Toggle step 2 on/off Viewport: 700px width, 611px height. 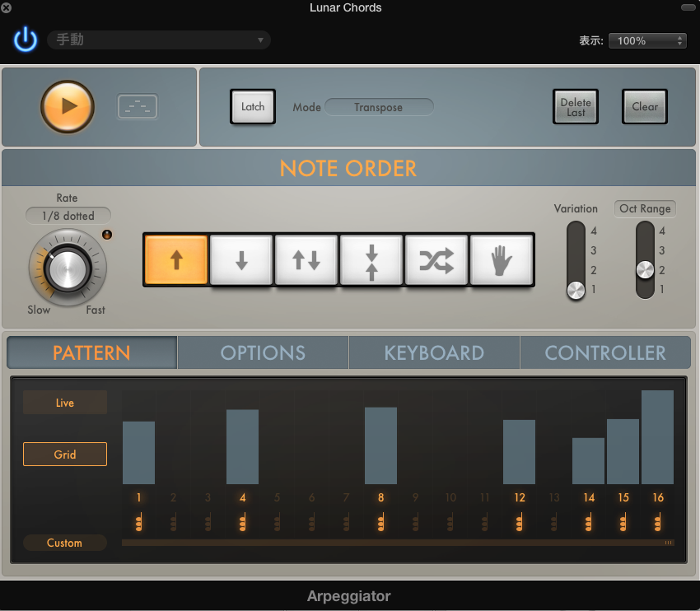[x=173, y=497]
